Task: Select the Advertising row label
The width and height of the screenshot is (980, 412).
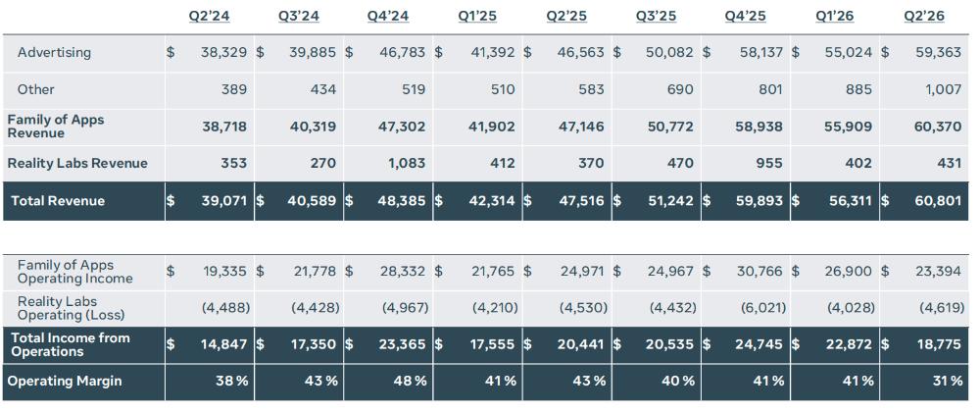Action: tap(54, 53)
